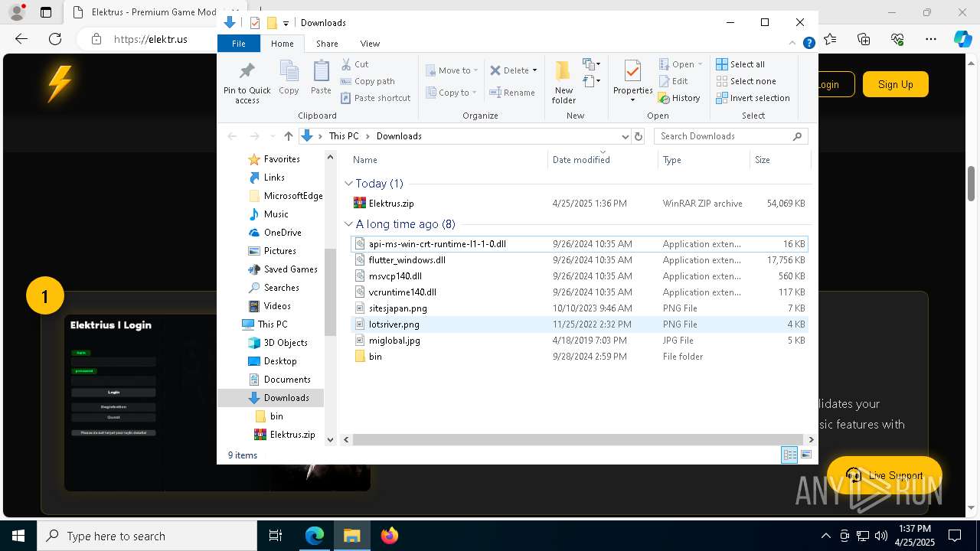Click the Edit ribbon command
980x551 pixels.
[674, 81]
